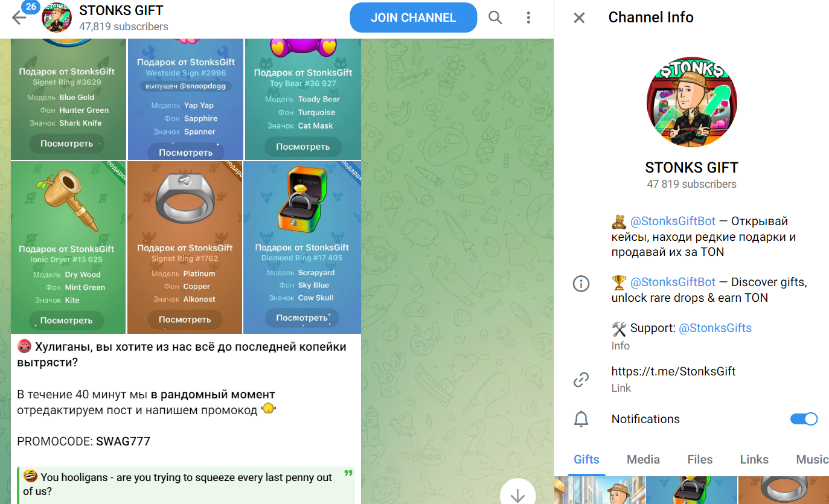Click the @snoopdogg issuer badge
The image size is (829, 504).
coord(185,86)
